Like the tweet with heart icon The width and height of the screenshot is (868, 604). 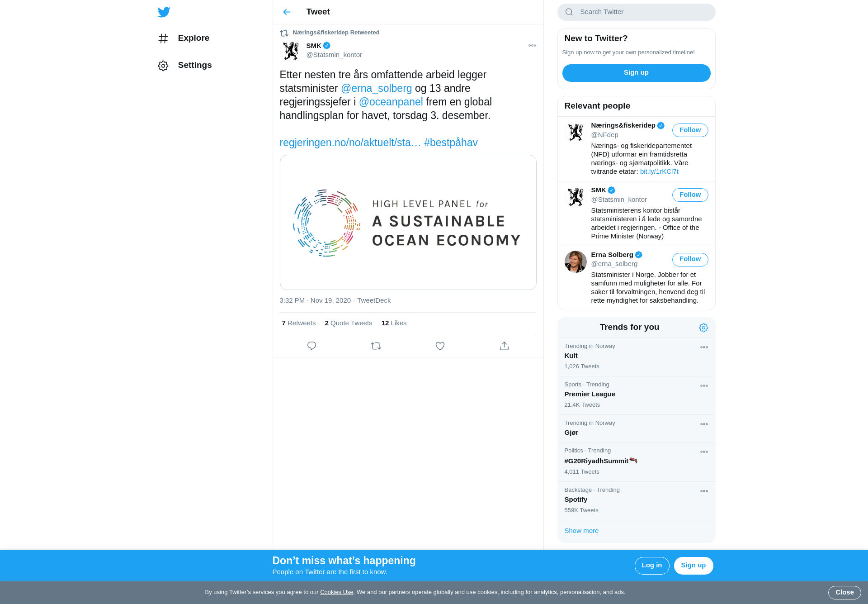[440, 346]
